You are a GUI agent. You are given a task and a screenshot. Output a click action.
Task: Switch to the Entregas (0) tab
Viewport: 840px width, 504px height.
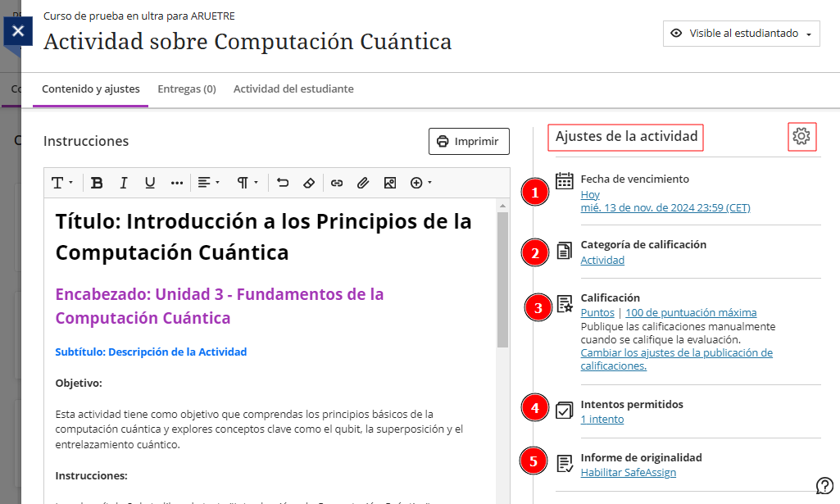187,89
